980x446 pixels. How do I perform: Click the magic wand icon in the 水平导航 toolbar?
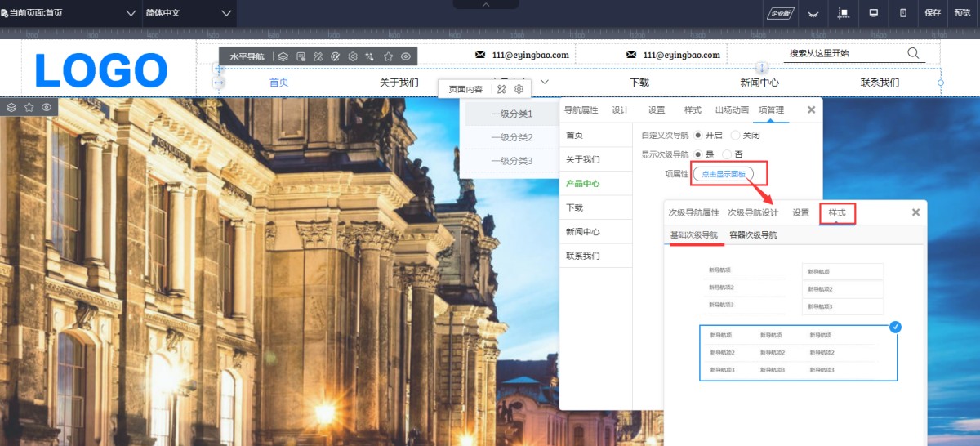(370, 56)
